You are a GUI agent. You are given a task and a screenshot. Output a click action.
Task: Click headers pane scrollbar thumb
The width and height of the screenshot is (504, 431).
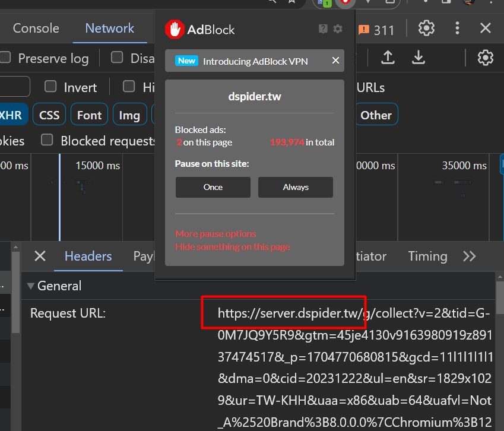pos(499,297)
